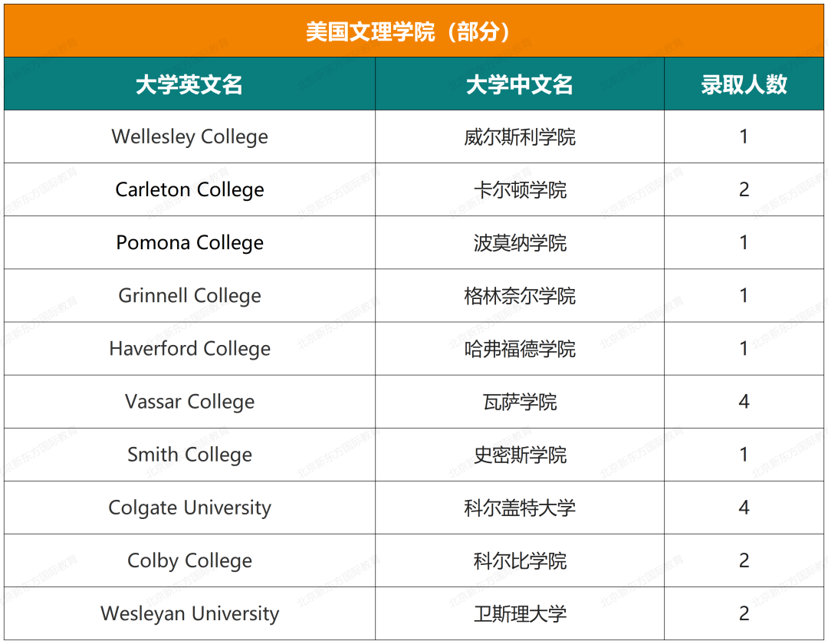Screen dimensions: 828x644
Task: Select the 科尔盖特大学 cell
Action: 520,508
